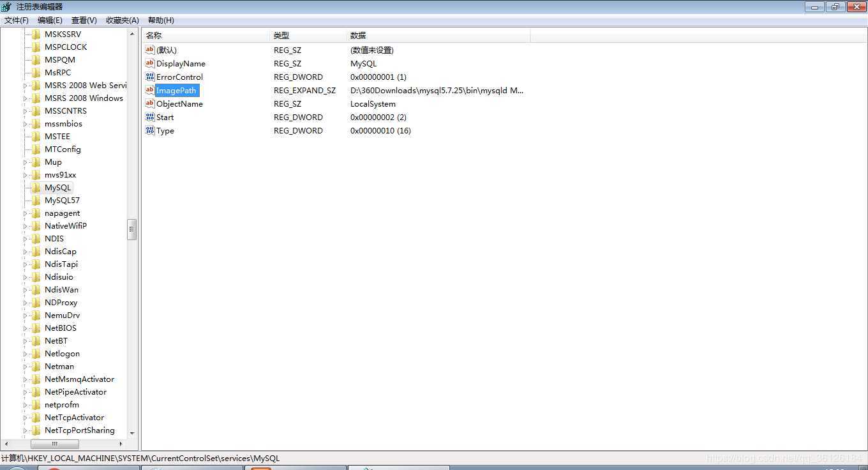Click the Netlogon folder icon
The height and width of the screenshot is (470, 868).
point(36,354)
